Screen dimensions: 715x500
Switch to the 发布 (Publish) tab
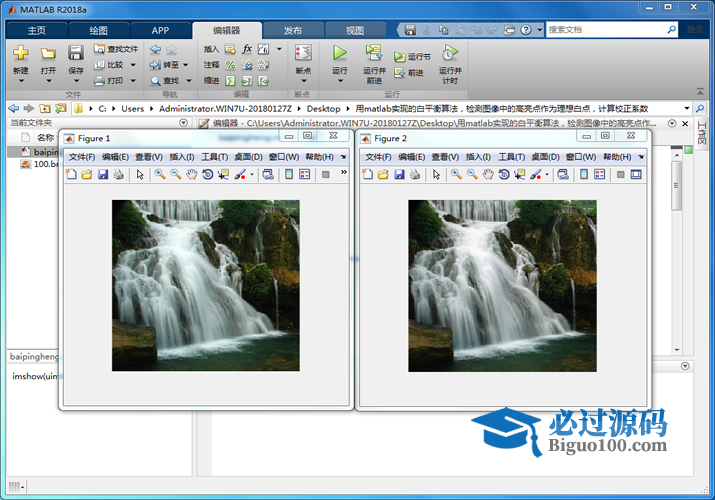(293, 31)
